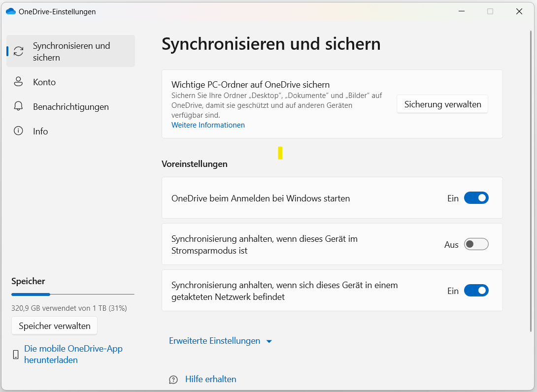Enable pause sync in Stromsparmodus toggle
Screen dimensions: 537x392
[476, 244]
